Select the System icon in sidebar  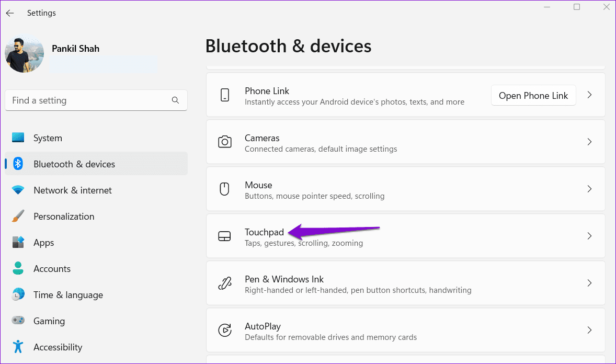coord(18,138)
